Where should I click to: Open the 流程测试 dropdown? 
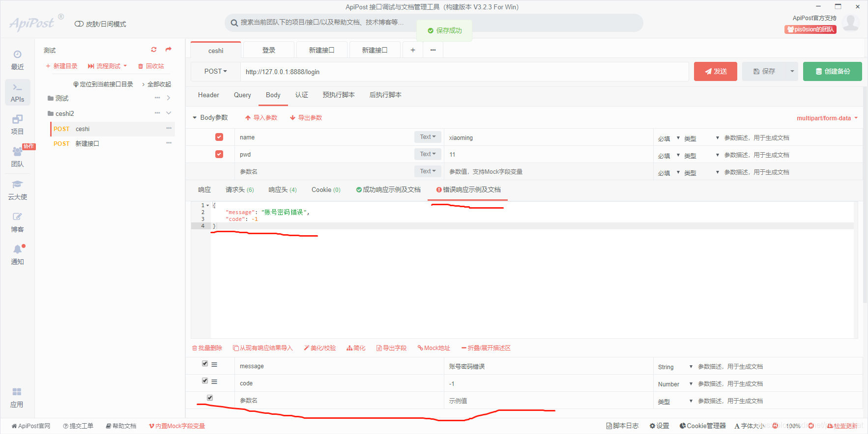[107, 66]
